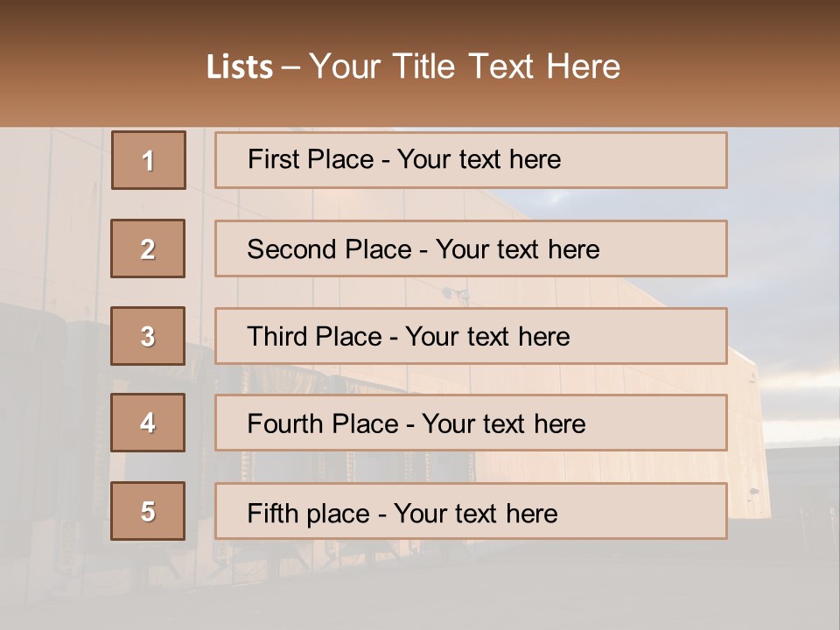This screenshot has width=840, height=630.
Task: Select 'Your text here' in Fifth place row
Action: 476,514
